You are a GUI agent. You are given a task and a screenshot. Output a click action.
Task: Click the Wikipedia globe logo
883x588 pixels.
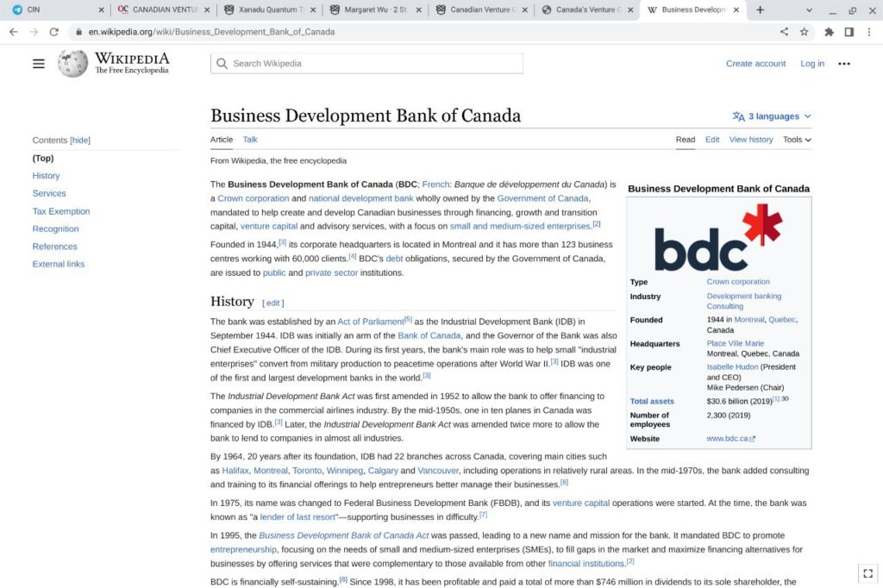(72, 63)
